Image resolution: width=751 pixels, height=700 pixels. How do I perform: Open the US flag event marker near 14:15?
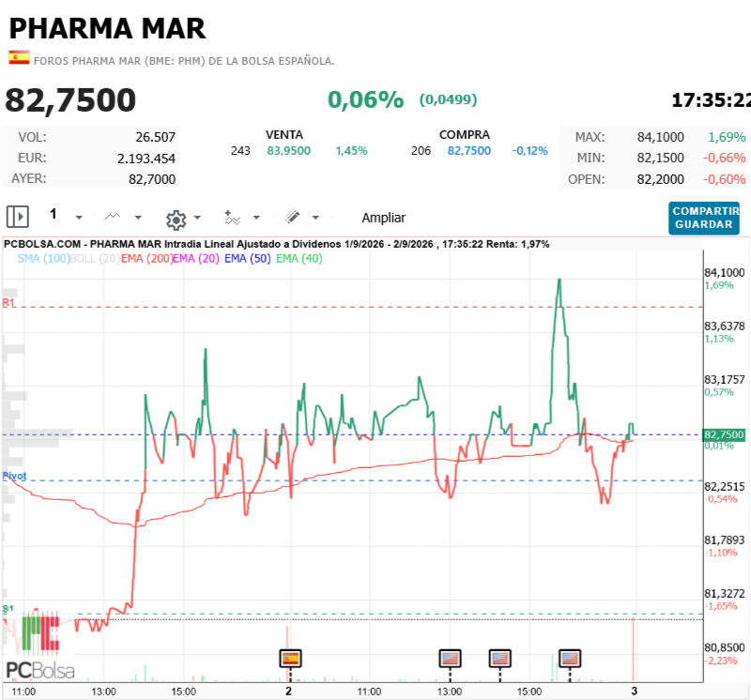(x=500, y=659)
